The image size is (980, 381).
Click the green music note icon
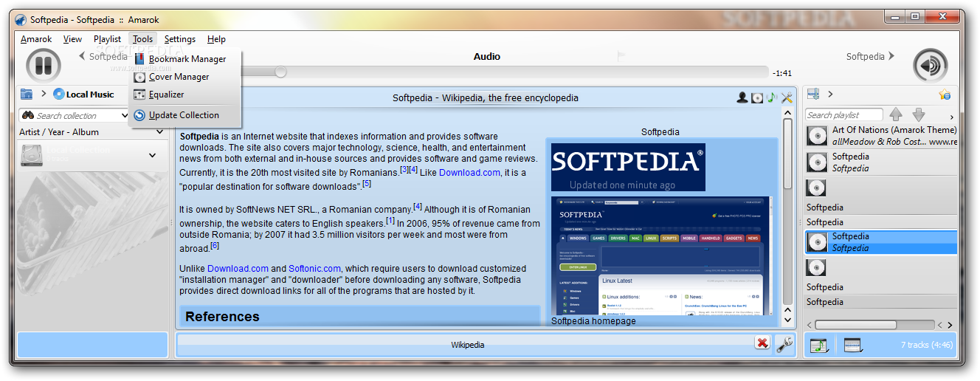pyautogui.click(x=771, y=97)
